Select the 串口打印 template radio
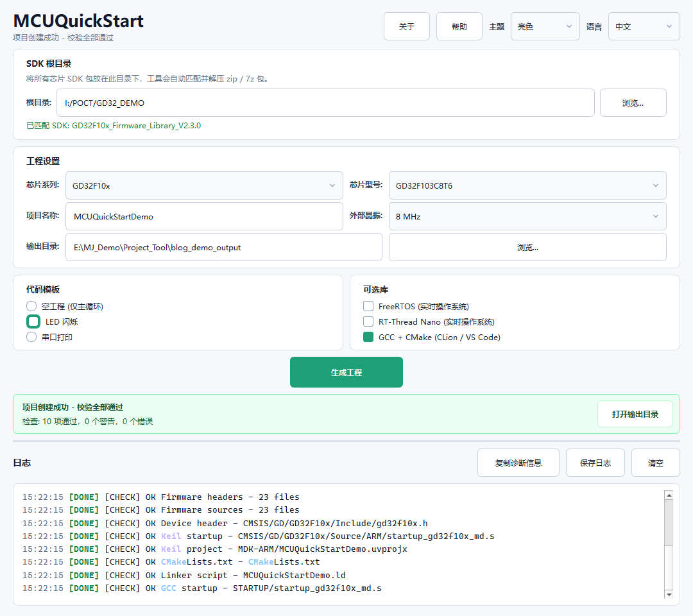Image resolution: width=693 pixels, height=616 pixels. click(x=31, y=337)
